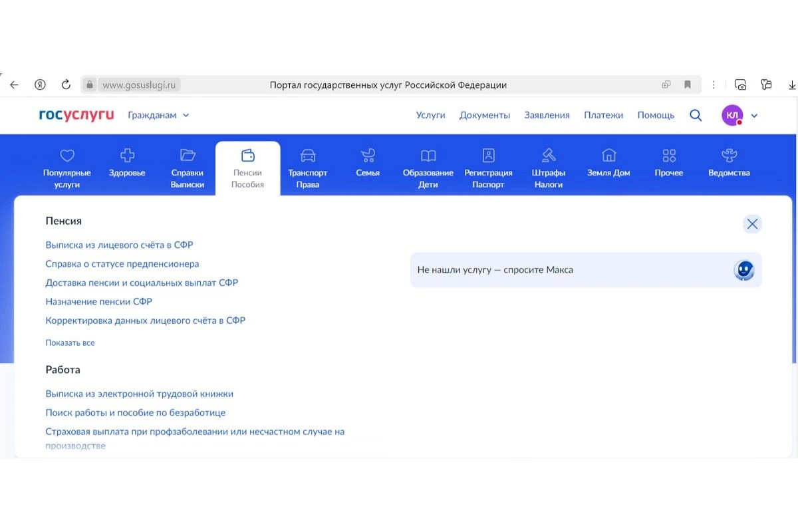Open the downloads arrow icon in browser toolbar

click(x=792, y=84)
